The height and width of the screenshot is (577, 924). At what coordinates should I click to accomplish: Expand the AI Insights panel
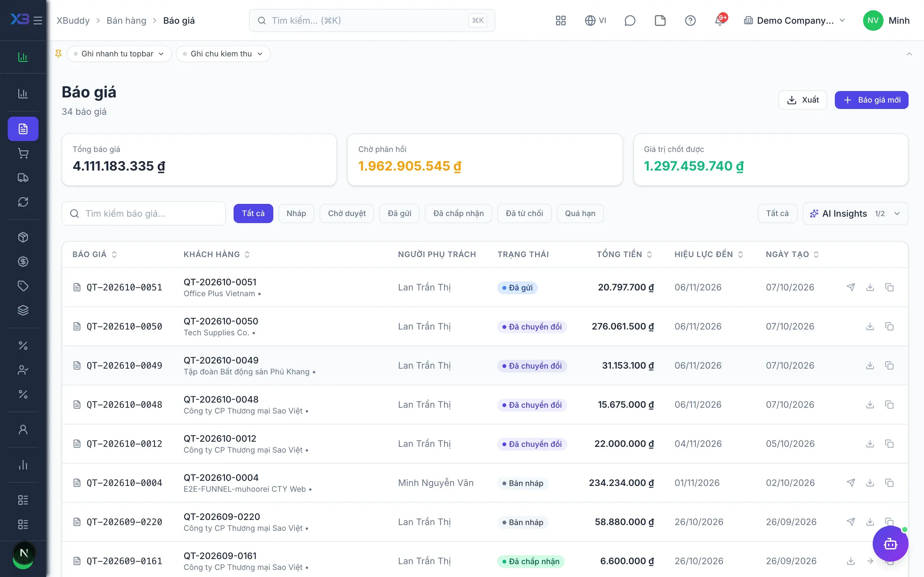point(855,213)
